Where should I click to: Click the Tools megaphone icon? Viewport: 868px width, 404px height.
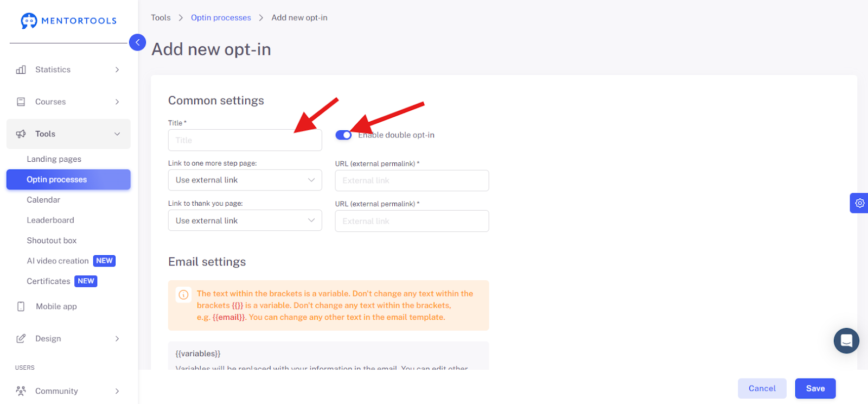21,134
